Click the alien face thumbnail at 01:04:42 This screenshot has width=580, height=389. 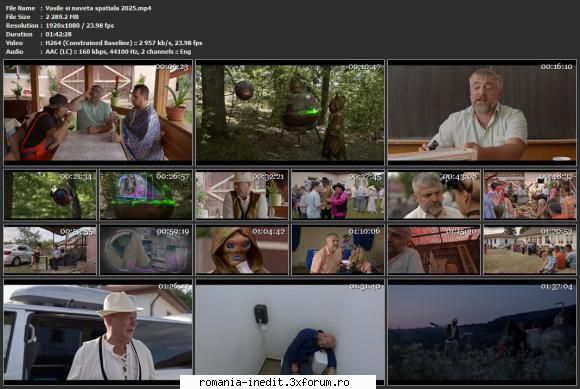242,250
